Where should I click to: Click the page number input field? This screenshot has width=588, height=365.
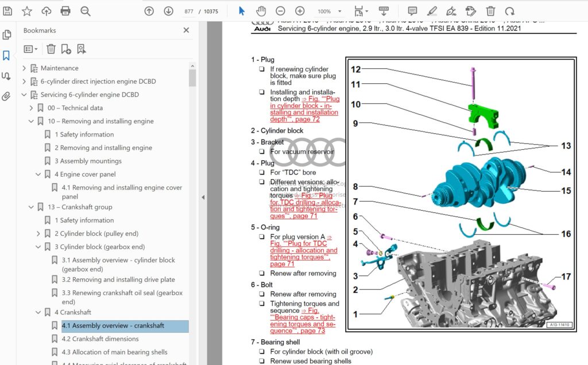coord(188,11)
